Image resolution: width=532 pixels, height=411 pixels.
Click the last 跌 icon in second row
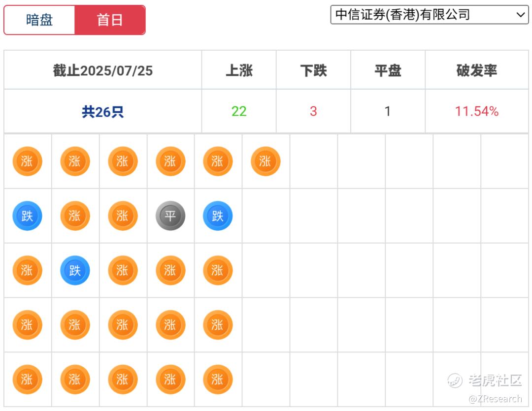(x=218, y=216)
